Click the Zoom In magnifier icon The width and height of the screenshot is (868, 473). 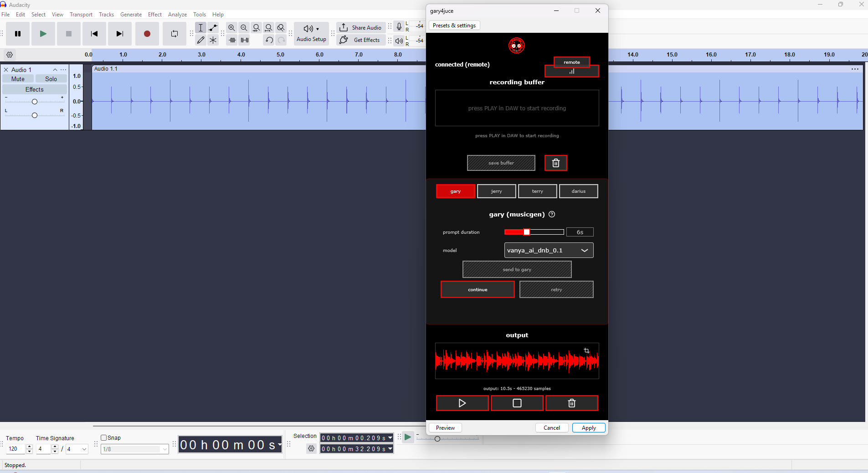[x=231, y=28]
